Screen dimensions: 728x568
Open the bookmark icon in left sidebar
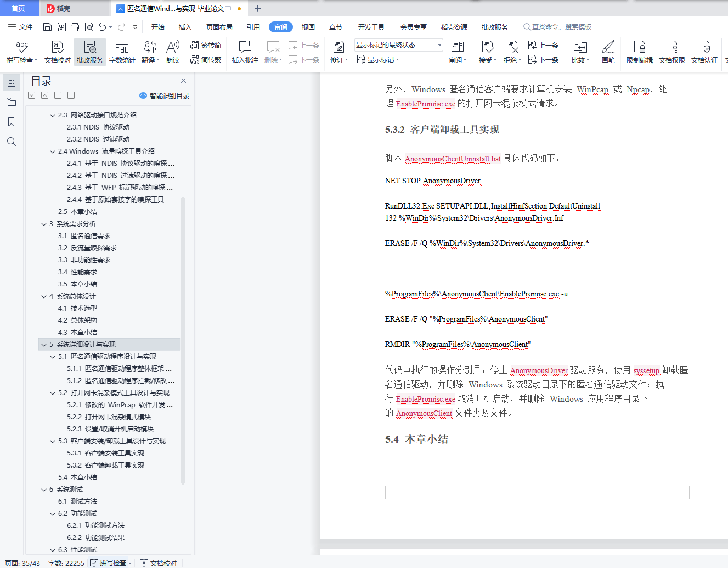point(12,122)
